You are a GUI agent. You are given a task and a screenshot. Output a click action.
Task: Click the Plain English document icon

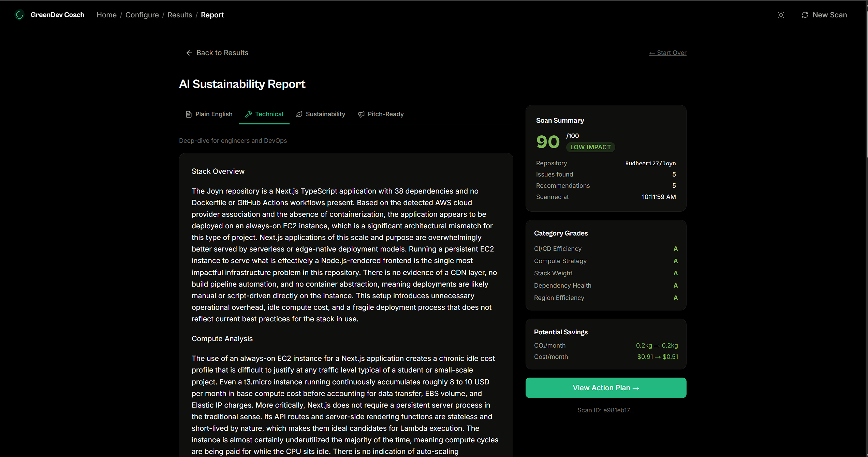tap(189, 114)
